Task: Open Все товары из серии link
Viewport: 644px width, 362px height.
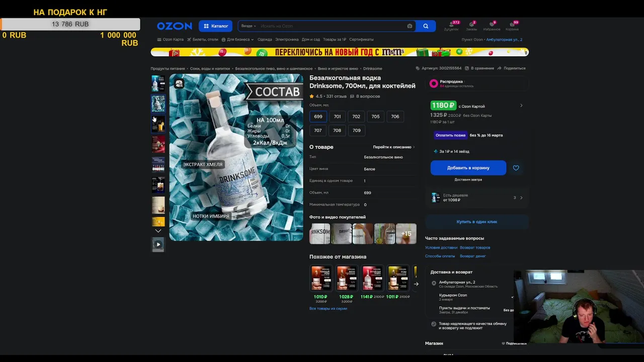Action: tap(328, 308)
